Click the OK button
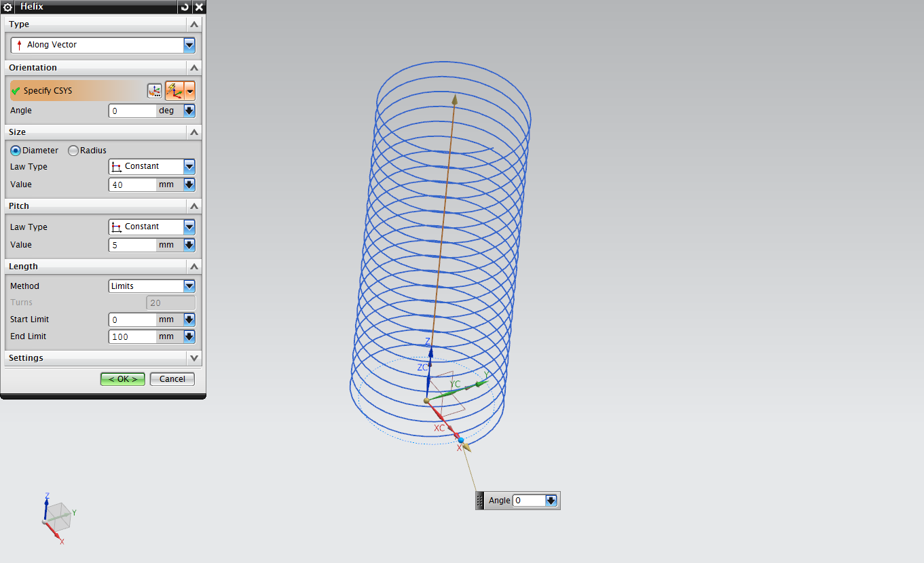The image size is (924, 563). [x=123, y=379]
